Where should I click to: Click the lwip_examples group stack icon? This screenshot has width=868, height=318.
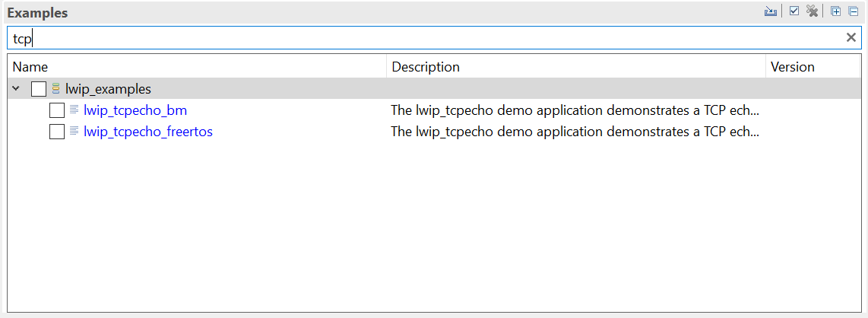click(56, 89)
